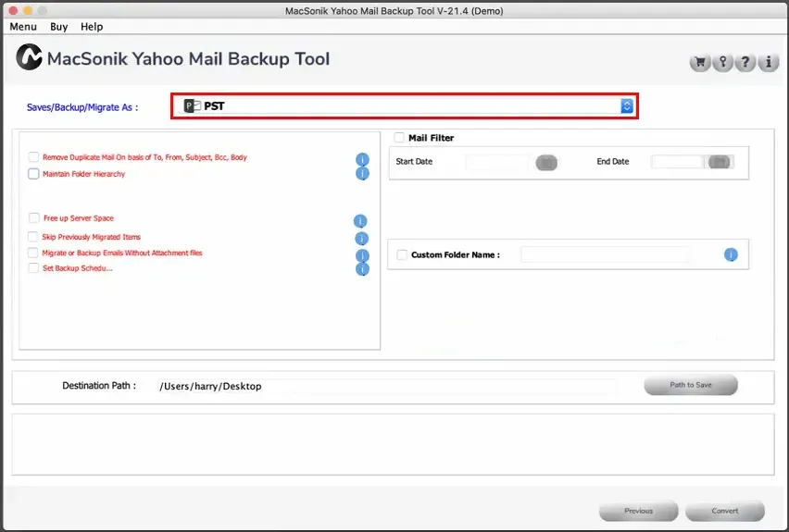Open the Buy menu
The width and height of the screenshot is (789, 532).
pyautogui.click(x=59, y=27)
